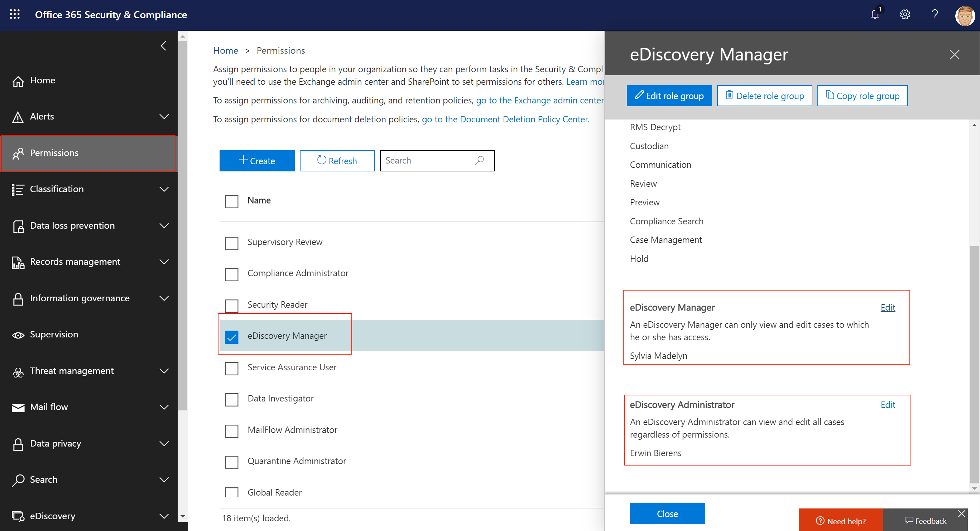This screenshot has width=980, height=531.
Task: Click the Threat management icon
Action: (17, 370)
